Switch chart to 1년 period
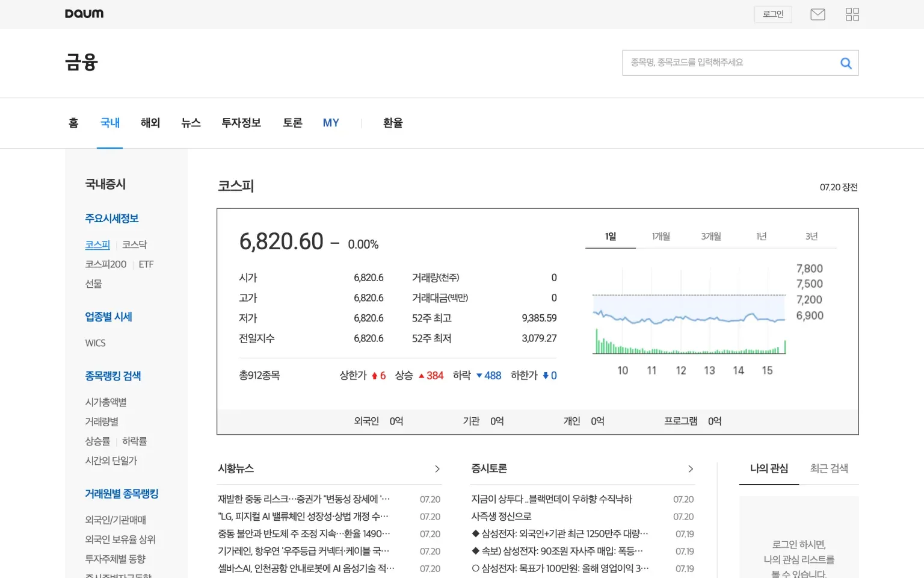This screenshot has width=924, height=578. coord(762,237)
